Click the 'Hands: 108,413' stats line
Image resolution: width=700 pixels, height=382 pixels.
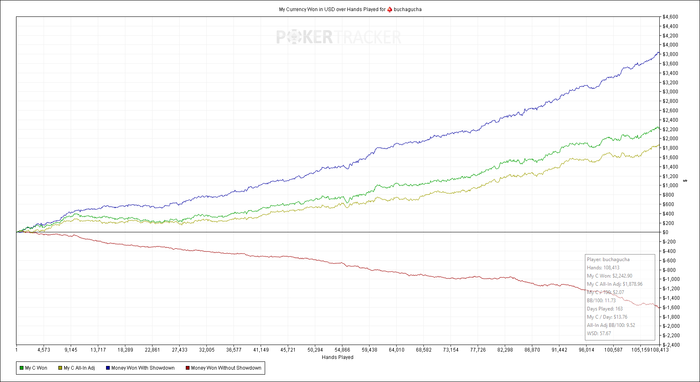click(x=603, y=268)
